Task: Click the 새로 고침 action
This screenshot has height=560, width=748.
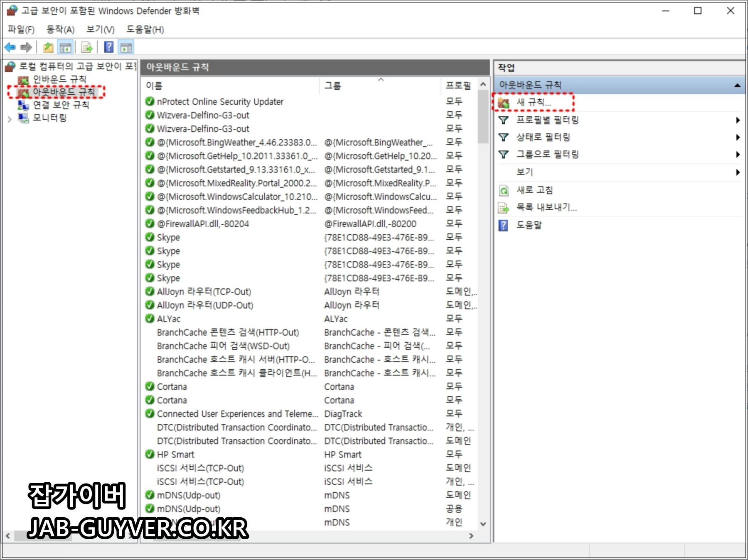Action: (534, 190)
